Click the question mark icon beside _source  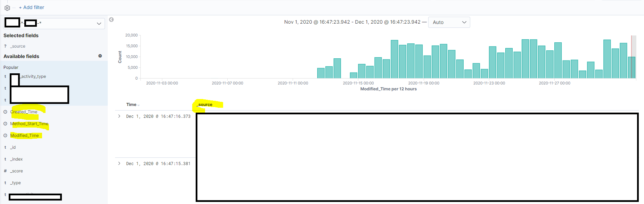(x=5, y=46)
